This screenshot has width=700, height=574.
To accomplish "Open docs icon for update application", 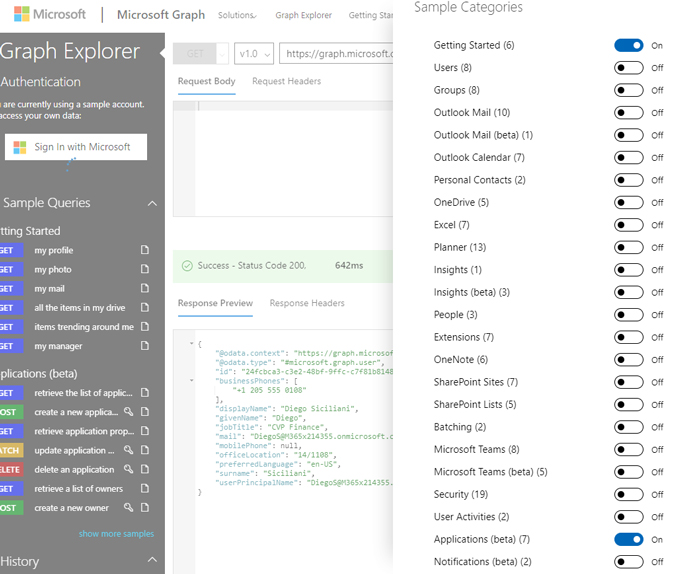I will (145, 450).
